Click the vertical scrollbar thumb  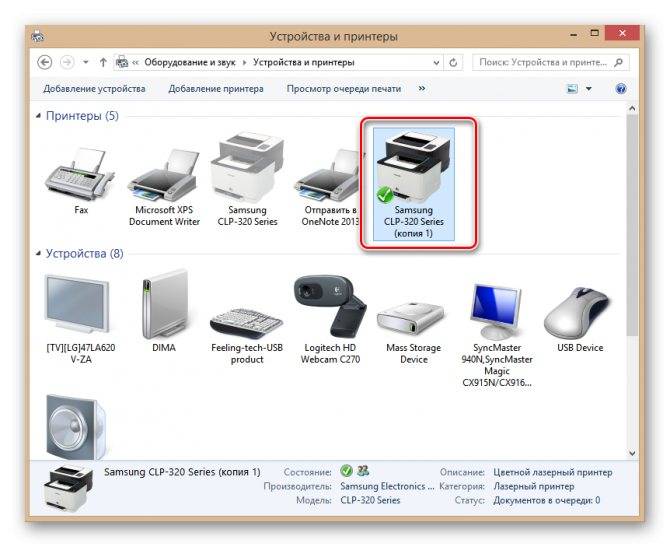click(632, 225)
